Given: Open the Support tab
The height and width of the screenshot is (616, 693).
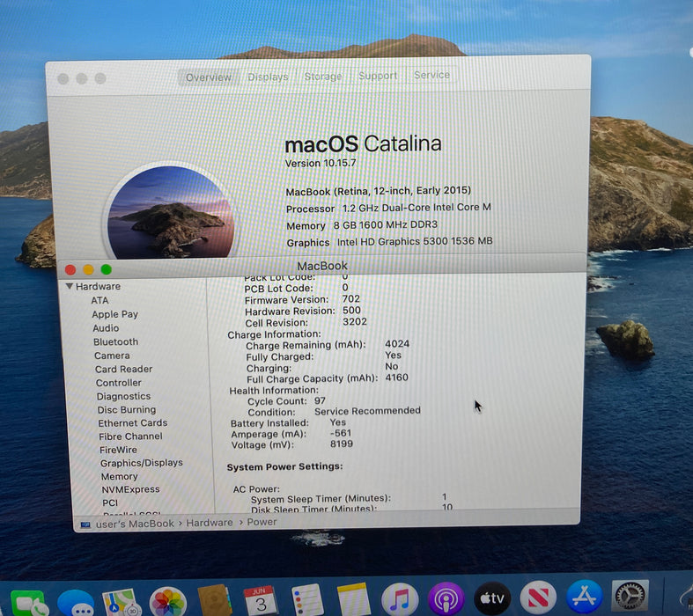Looking at the screenshot, I should pos(378,76).
